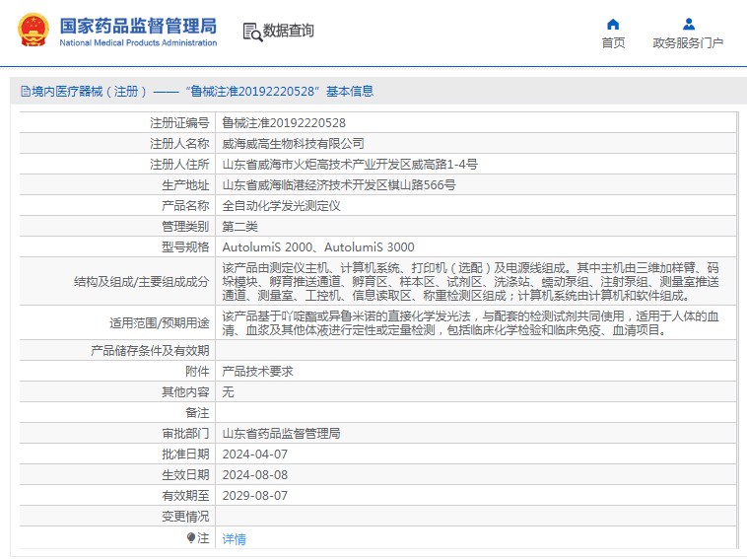Click 数据查询 label
This screenshot has height=560, width=747.
288,31
